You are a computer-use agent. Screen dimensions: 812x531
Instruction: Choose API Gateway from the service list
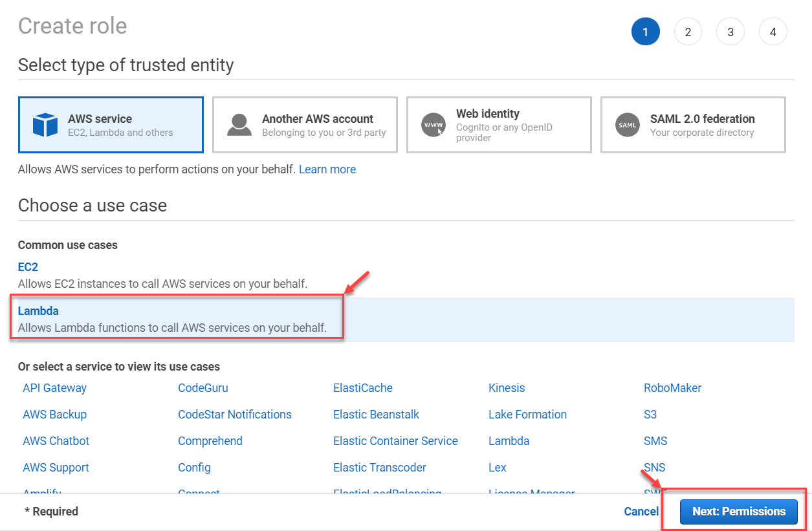54,388
